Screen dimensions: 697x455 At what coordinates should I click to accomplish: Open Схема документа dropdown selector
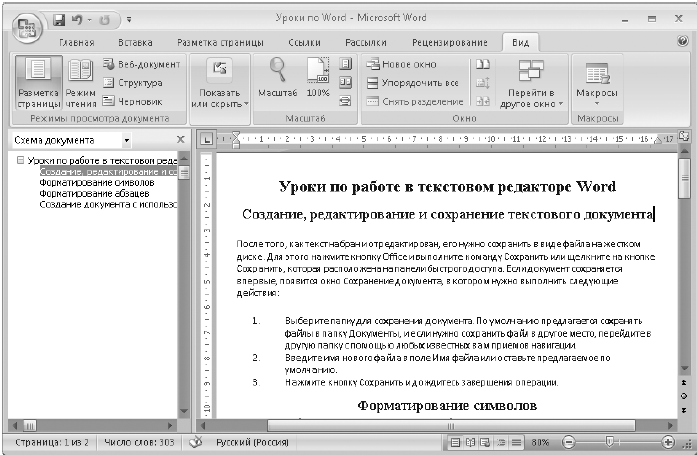pos(126,140)
